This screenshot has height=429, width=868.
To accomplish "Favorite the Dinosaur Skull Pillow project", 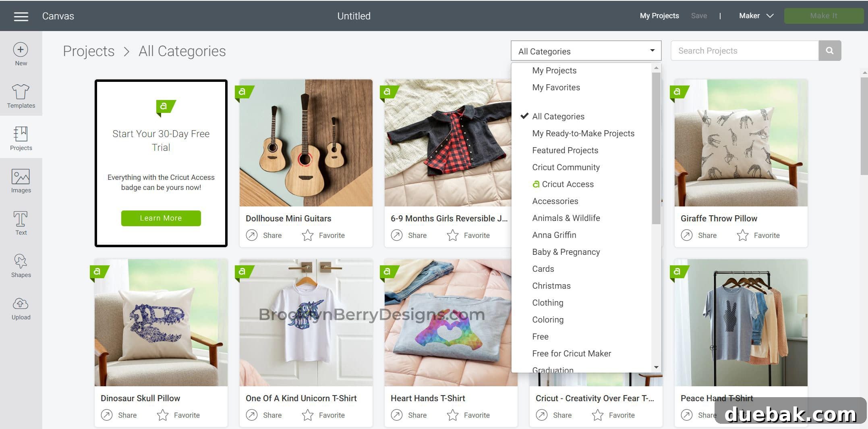I will [x=178, y=415].
